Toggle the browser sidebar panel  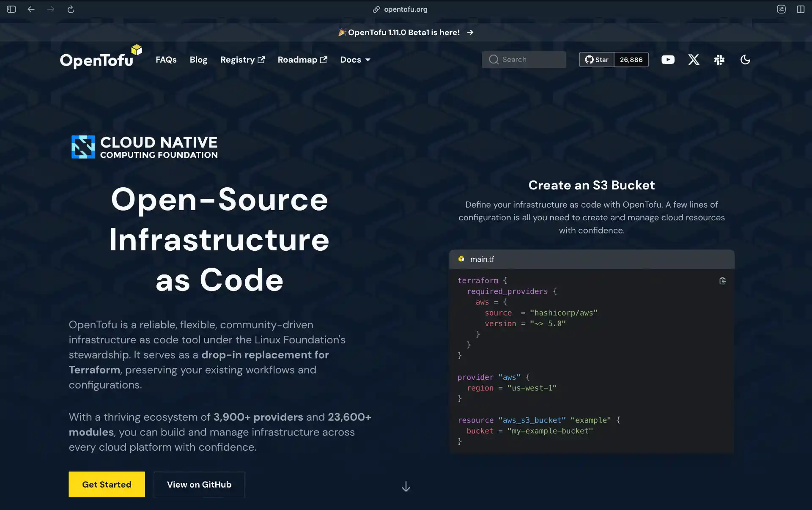click(11, 9)
